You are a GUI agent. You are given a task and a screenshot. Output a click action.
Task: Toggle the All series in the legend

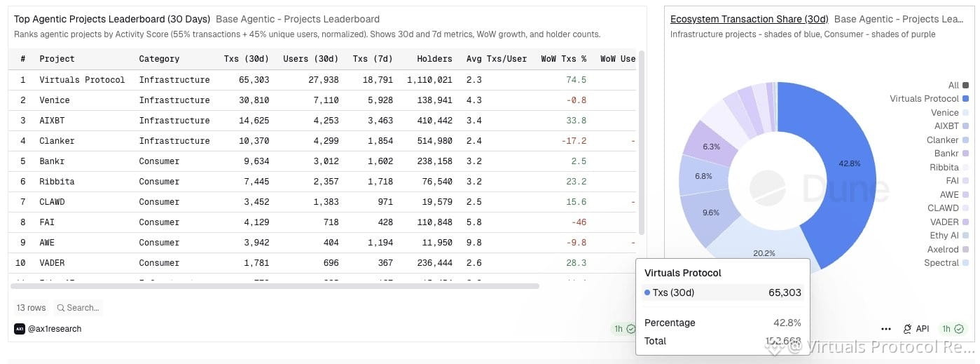pos(958,85)
